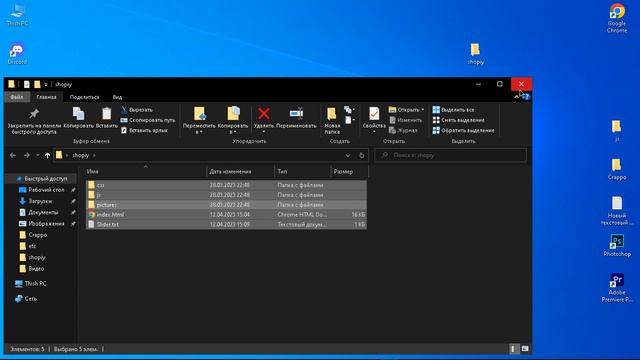Open Сеть in the sidebar

coord(31,299)
